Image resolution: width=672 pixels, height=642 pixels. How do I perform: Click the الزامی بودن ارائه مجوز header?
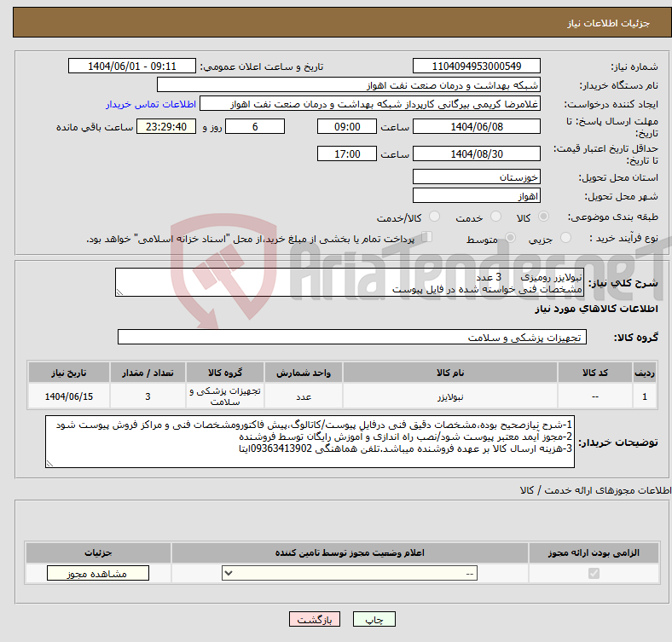point(594,552)
